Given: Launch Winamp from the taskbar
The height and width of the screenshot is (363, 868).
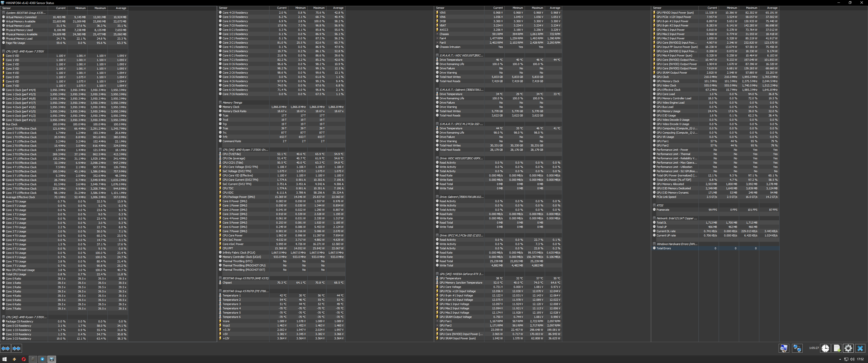Looking at the screenshot, I should [x=14, y=359].
